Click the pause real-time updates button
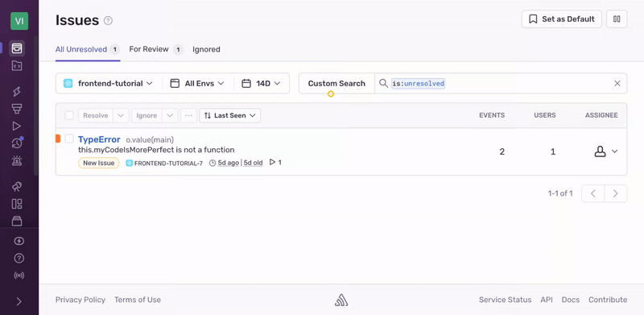This screenshot has width=644, height=315. (x=617, y=19)
